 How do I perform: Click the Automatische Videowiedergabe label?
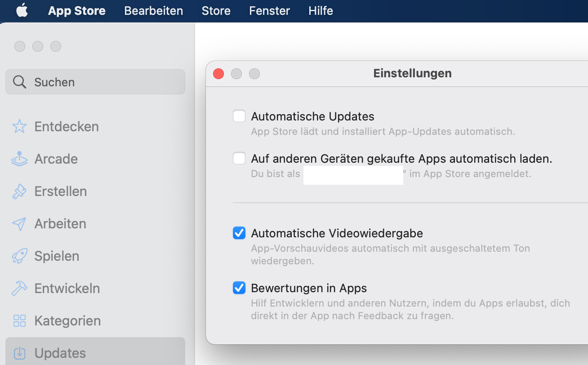point(337,233)
